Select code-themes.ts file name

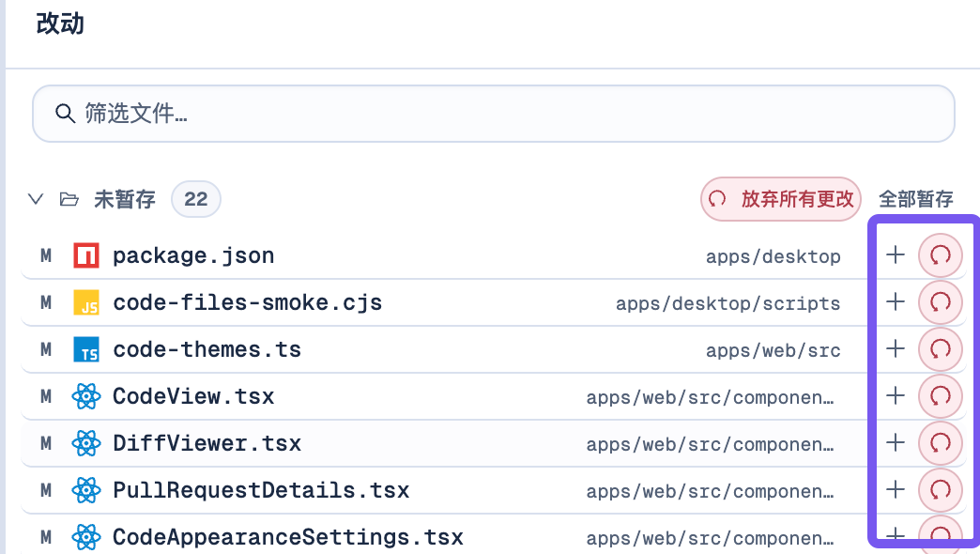[x=207, y=349]
